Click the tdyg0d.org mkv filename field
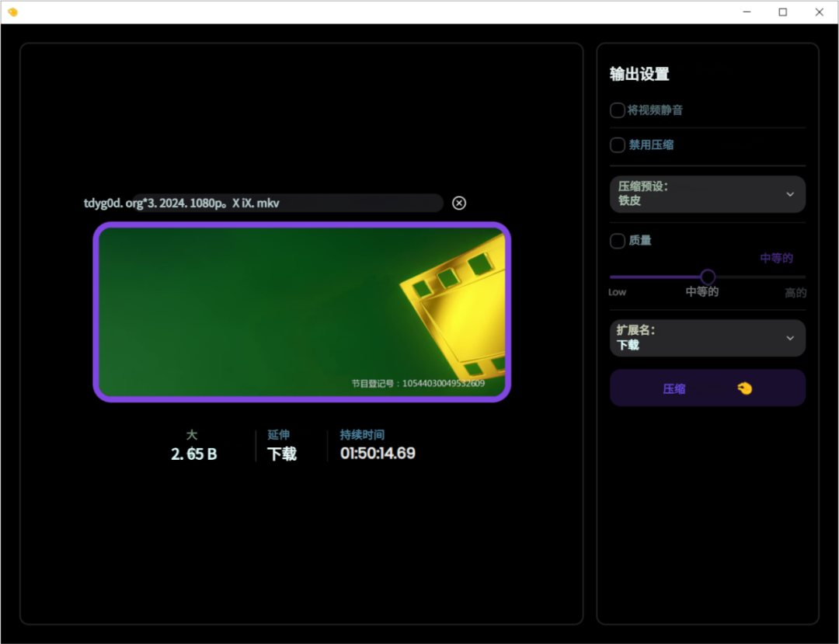839x644 pixels. click(287, 203)
